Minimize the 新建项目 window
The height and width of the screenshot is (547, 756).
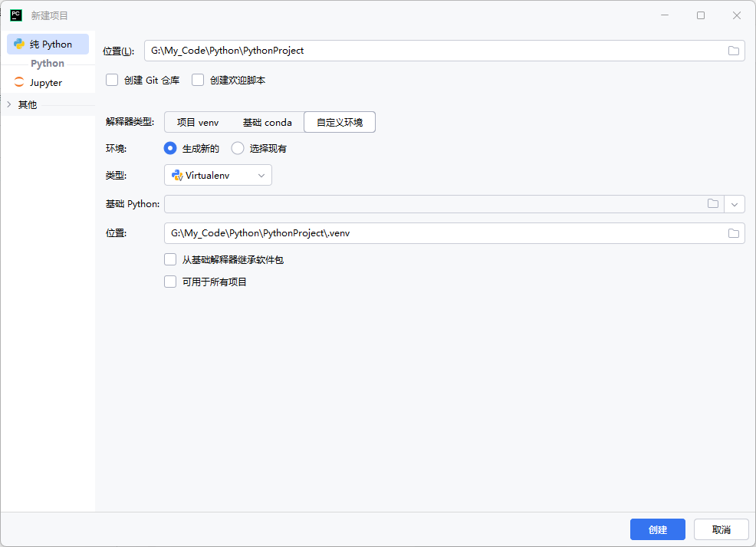click(x=665, y=15)
